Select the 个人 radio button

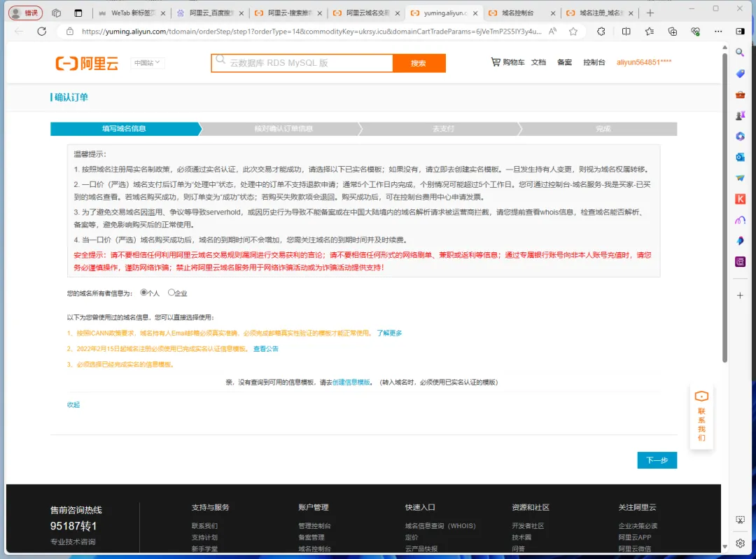tap(143, 292)
